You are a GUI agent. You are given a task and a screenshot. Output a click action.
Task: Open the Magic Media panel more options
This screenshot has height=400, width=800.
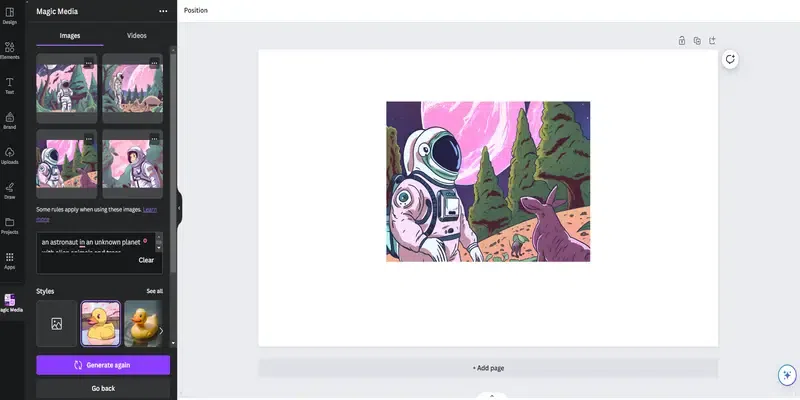point(163,11)
